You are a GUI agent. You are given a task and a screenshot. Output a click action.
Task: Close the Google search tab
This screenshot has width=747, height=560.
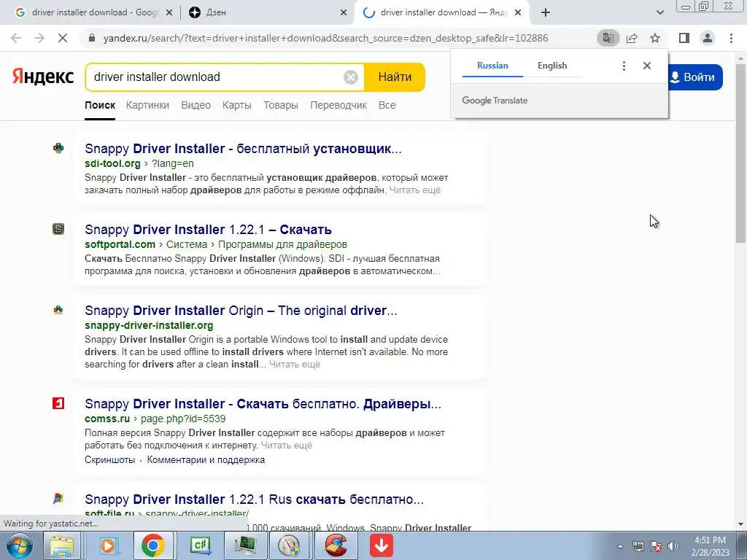coord(169,13)
